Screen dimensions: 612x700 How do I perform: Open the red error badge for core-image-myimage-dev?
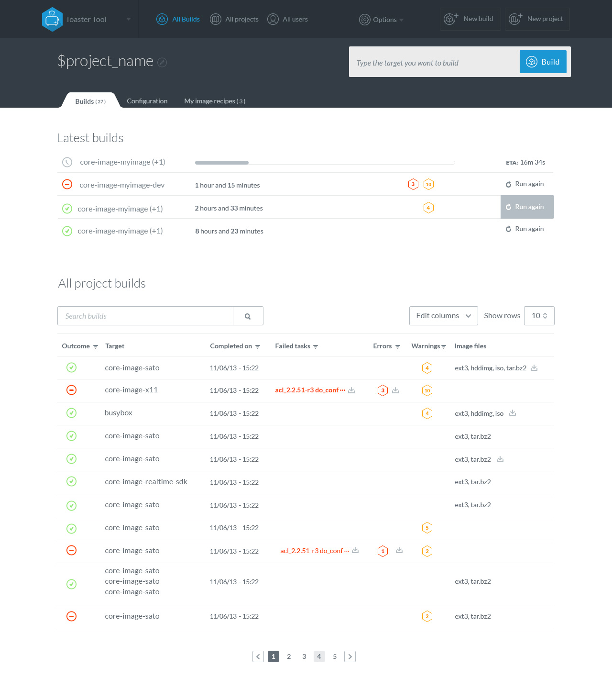pos(413,184)
